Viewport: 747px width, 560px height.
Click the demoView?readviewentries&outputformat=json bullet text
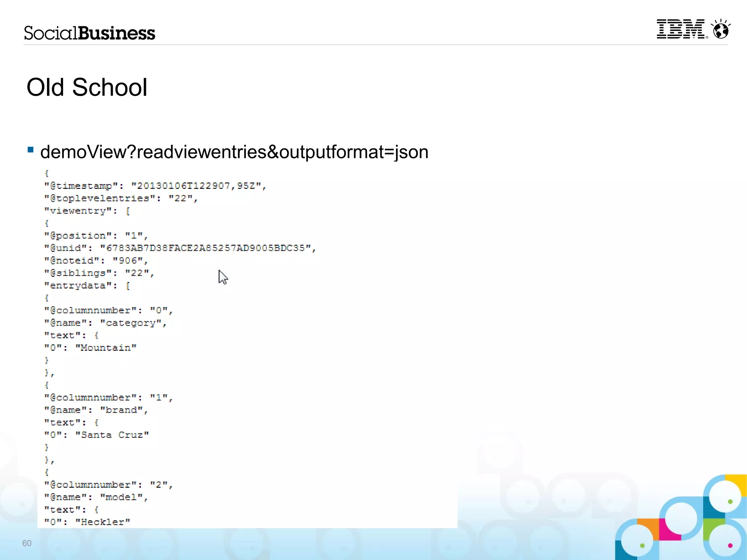point(234,152)
